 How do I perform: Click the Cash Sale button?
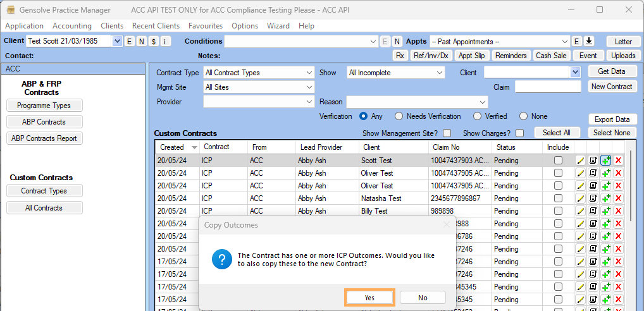[x=551, y=56]
